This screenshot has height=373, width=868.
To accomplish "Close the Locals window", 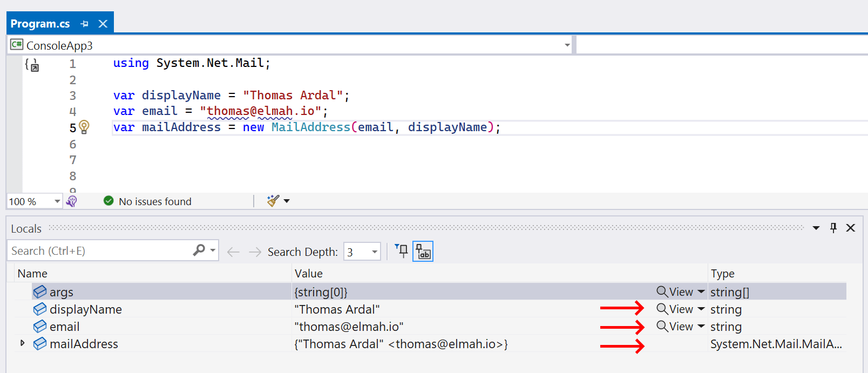I will pos(851,228).
